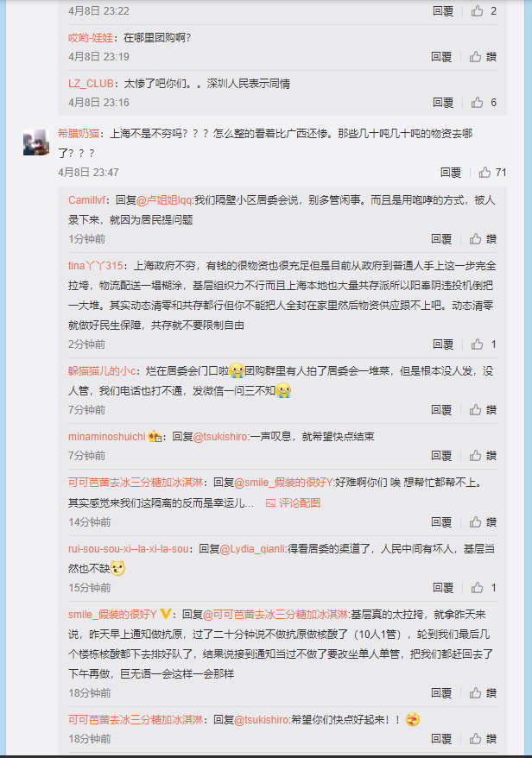Open LZ_CLUB's profile name

(91, 83)
